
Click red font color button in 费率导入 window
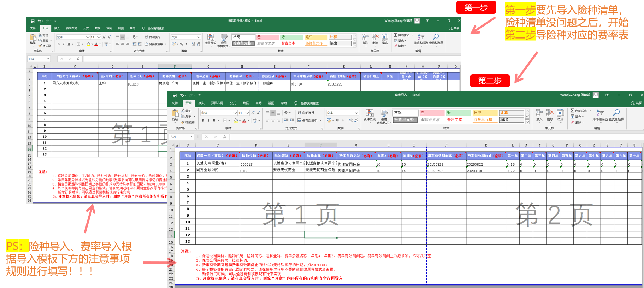244,121
